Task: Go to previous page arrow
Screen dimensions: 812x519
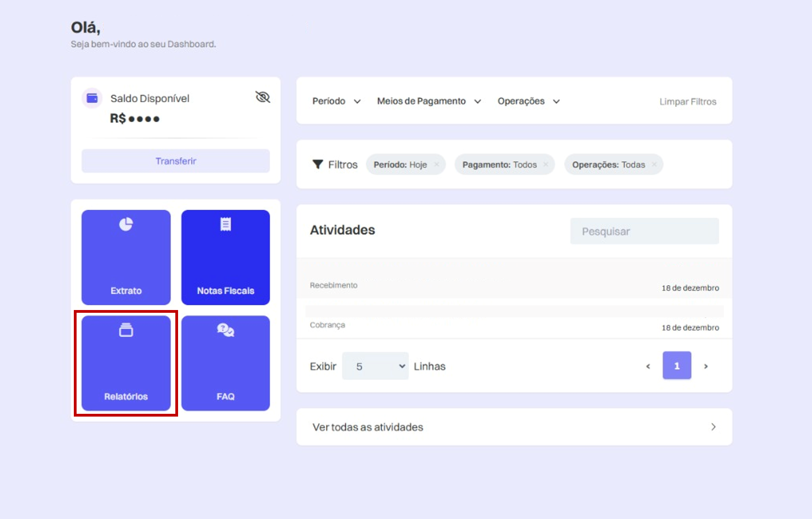Action: coord(648,366)
